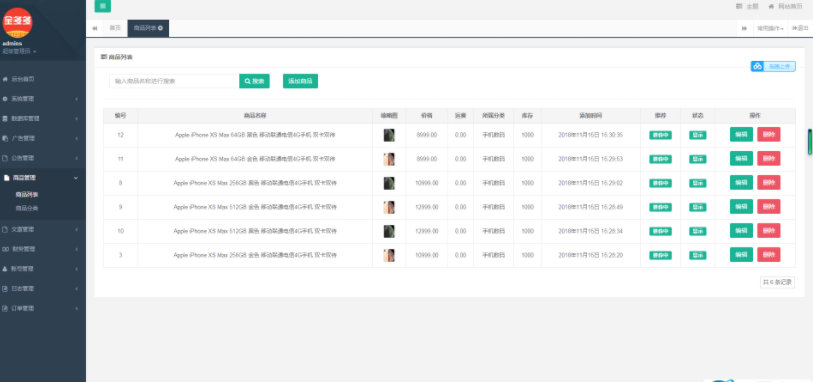Click the timestamp ending 15:30:35
This screenshot has width=813, height=382.
coord(591,135)
